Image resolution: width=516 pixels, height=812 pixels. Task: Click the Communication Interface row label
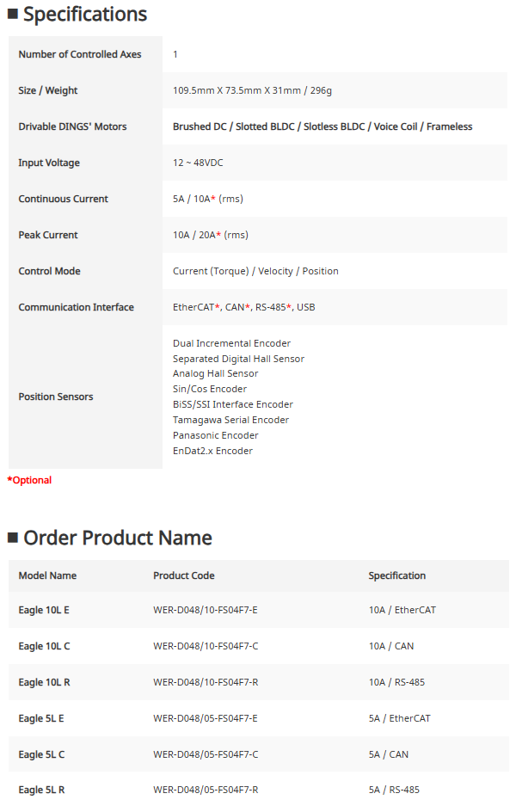[77, 307]
